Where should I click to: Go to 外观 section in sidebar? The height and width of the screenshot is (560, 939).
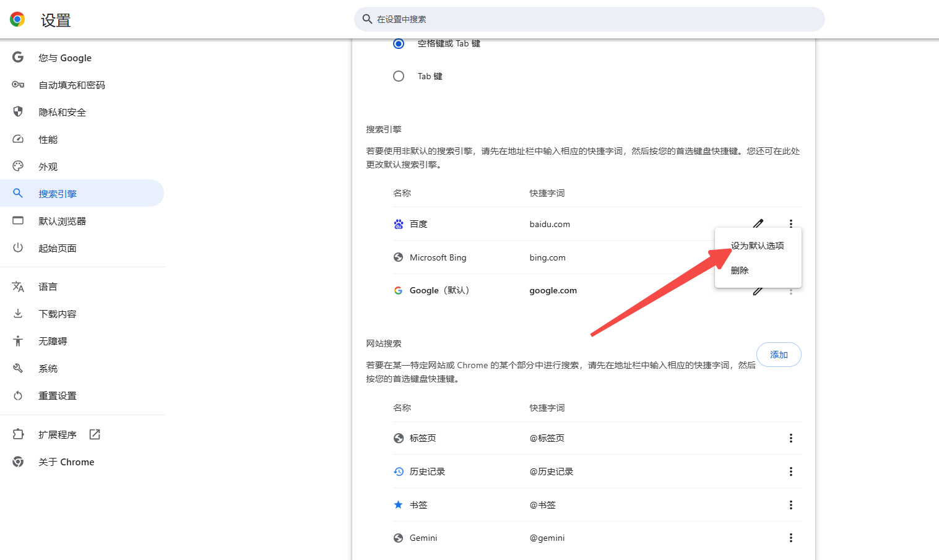click(x=82, y=166)
